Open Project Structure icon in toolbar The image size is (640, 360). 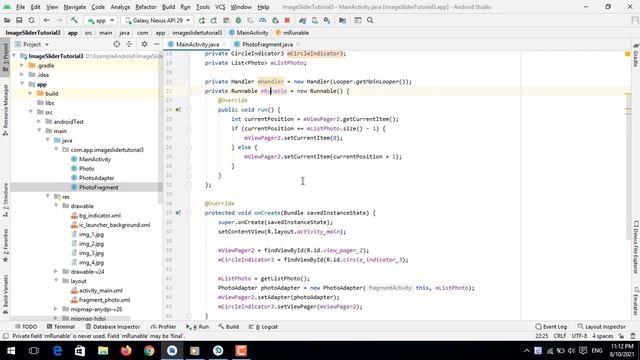pos(342,20)
